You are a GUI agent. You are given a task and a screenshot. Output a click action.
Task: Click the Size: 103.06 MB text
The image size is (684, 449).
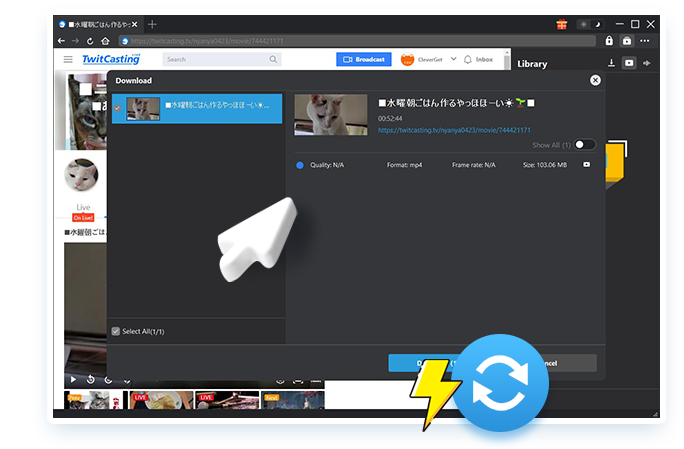[x=545, y=165]
